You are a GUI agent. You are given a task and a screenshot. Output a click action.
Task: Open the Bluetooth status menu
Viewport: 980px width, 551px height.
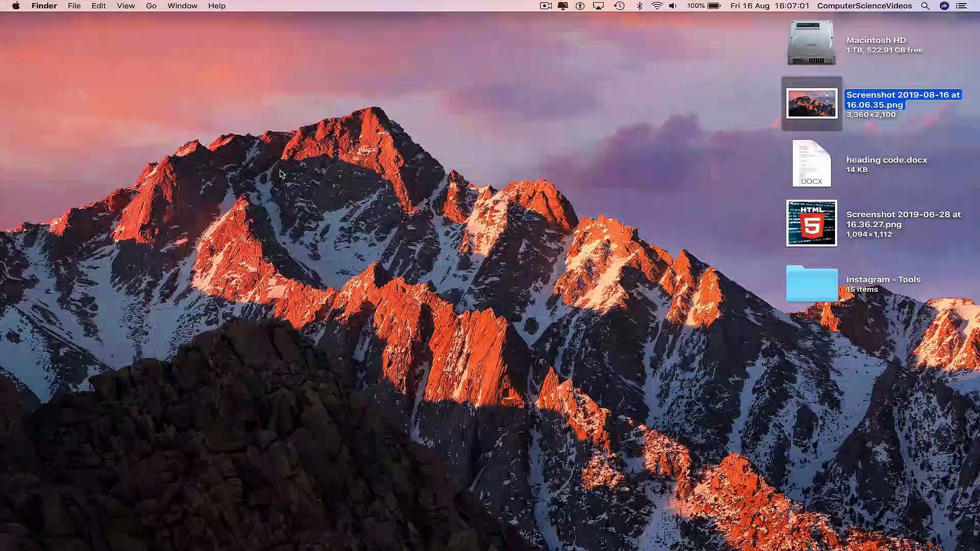[x=640, y=6]
